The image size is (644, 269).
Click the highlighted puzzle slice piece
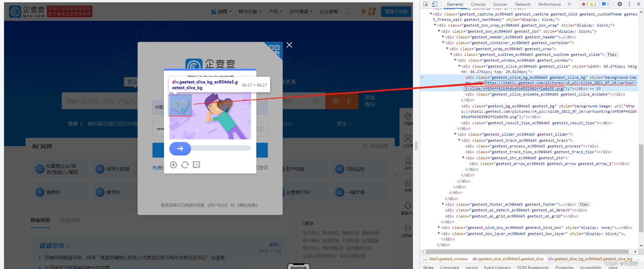(x=180, y=105)
